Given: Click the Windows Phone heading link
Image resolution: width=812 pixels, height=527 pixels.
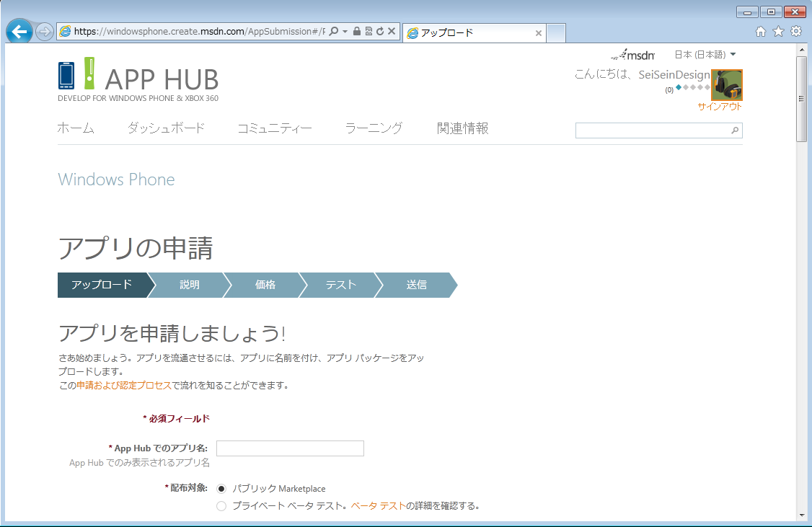Looking at the screenshot, I should [117, 180].
